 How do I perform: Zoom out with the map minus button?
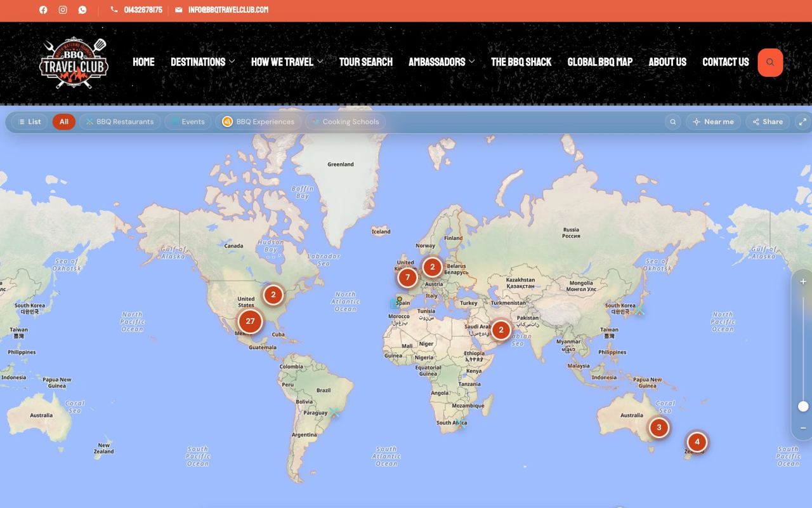803,428
